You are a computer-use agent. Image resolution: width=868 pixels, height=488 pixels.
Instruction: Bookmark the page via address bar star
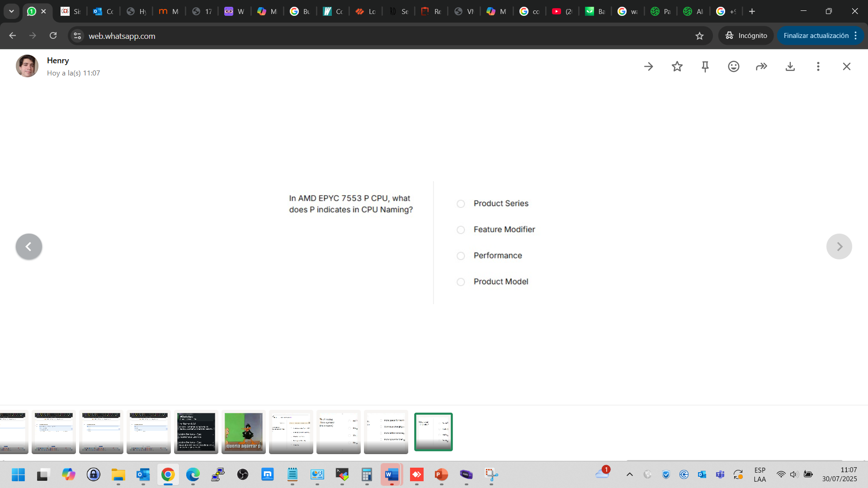tap(700, 36)
